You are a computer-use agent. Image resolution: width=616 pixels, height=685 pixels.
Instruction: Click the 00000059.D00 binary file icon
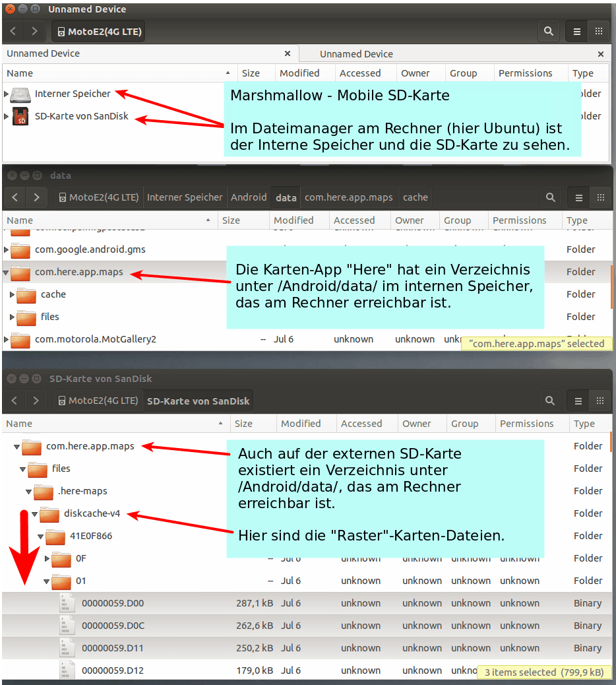coord(67,603)
